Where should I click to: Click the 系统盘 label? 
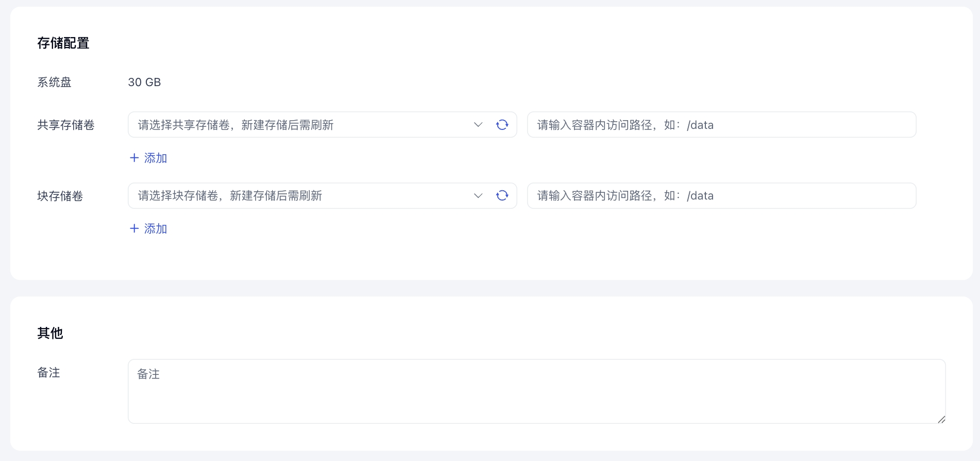click(55, 82)
